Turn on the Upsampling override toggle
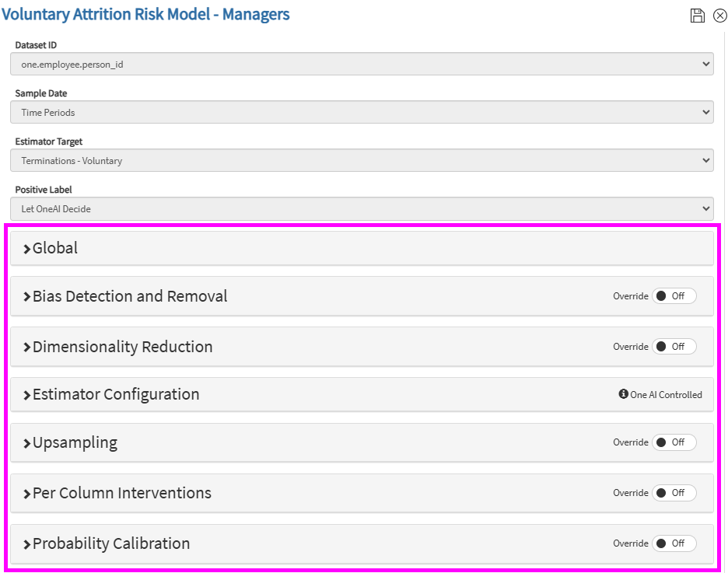 click(x=674, y=442)
